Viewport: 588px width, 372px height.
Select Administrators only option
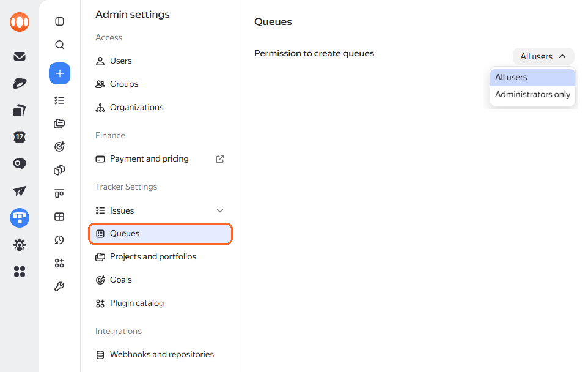point(532,95)
